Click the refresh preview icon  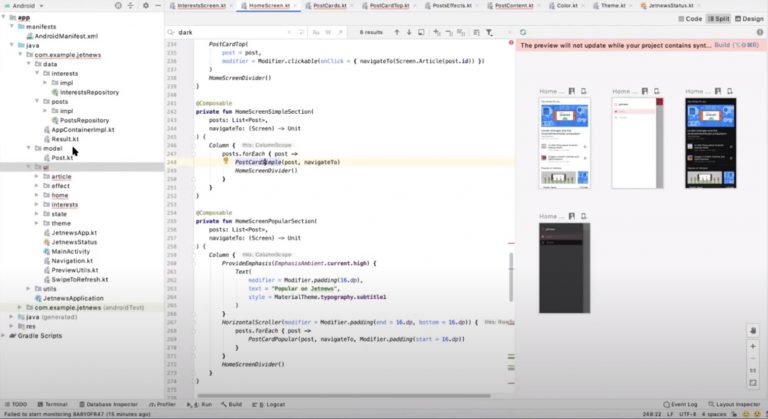click(523, 32)
